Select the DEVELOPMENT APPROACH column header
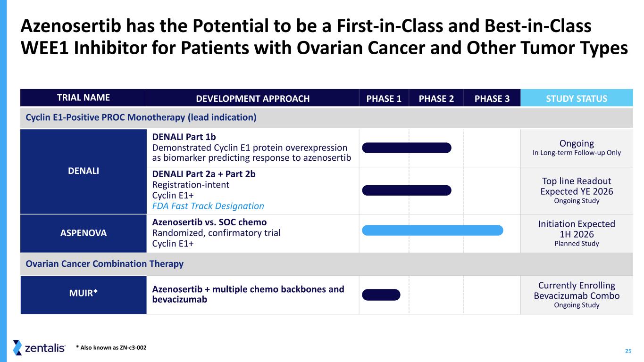Viewport: 644px width, 362px height. pyautogui.click(x=253, y=99)
